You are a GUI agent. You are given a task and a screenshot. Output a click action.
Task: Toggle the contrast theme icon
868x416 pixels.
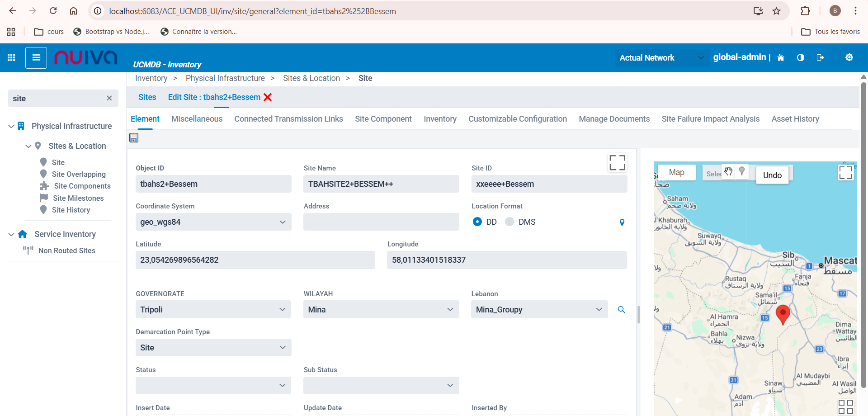800,57
